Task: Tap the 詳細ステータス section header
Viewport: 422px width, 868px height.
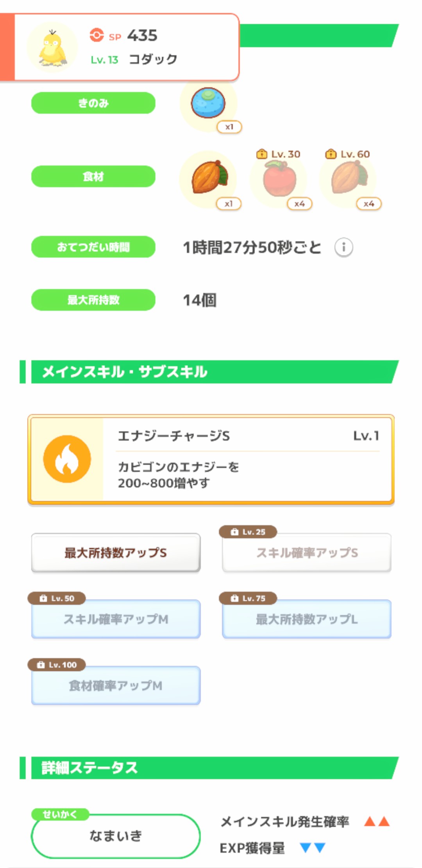Action: [x=211, y=768]
